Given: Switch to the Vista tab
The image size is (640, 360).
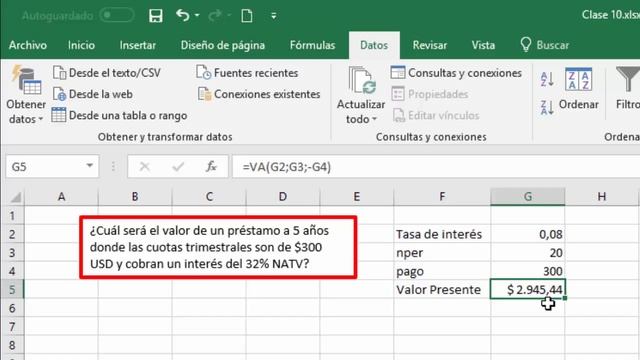Looking at the screenshot, I should coord(483,45).
